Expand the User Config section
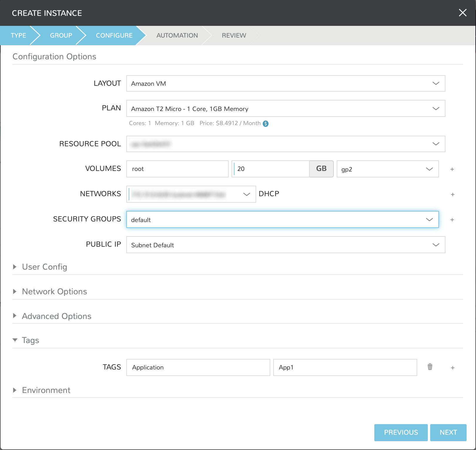This screenshot has width=476, height=450. [44, 267]
